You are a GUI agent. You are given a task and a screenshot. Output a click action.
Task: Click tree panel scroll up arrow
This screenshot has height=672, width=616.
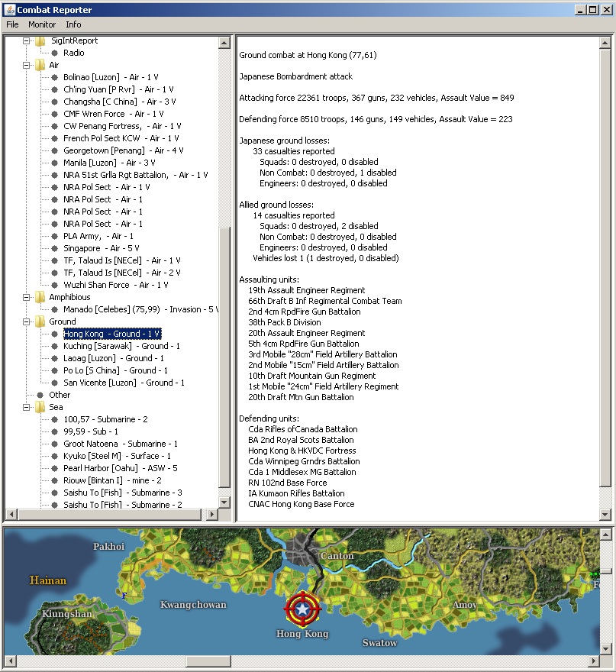224,43
